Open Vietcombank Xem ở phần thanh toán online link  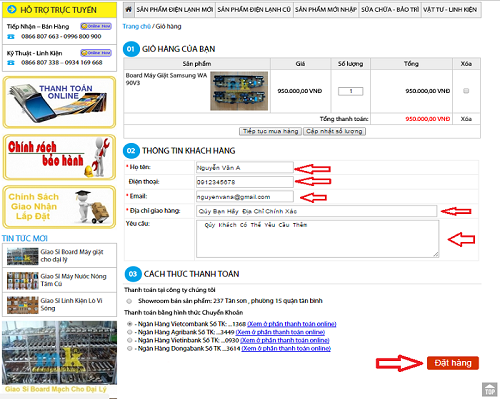292,324
